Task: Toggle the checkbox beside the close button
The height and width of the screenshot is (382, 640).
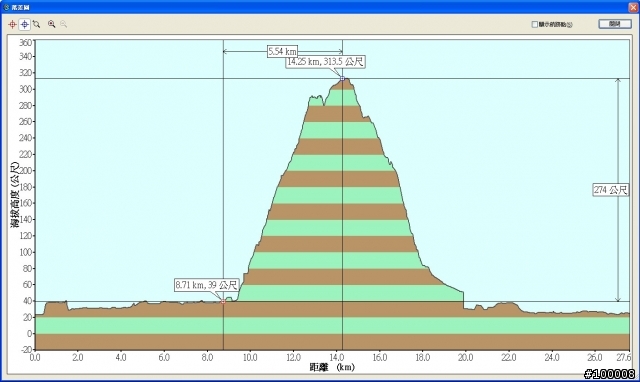Action: click(534, 24)
